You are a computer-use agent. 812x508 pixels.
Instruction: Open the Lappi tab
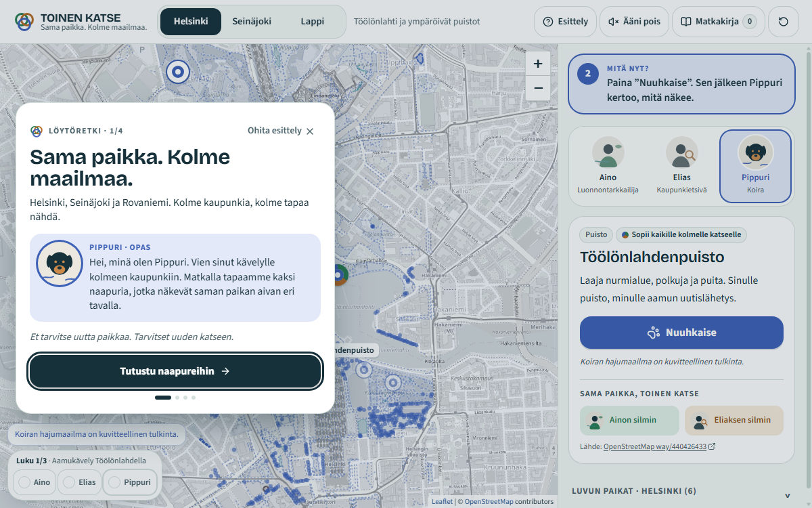(313, 22)
